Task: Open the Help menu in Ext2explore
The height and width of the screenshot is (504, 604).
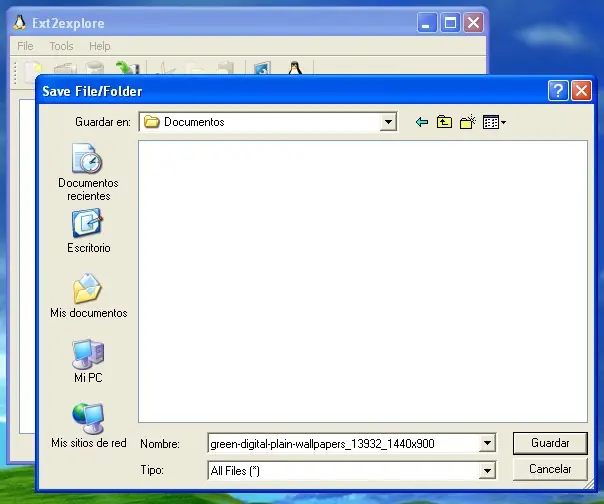Action: [x=99, y=46]
